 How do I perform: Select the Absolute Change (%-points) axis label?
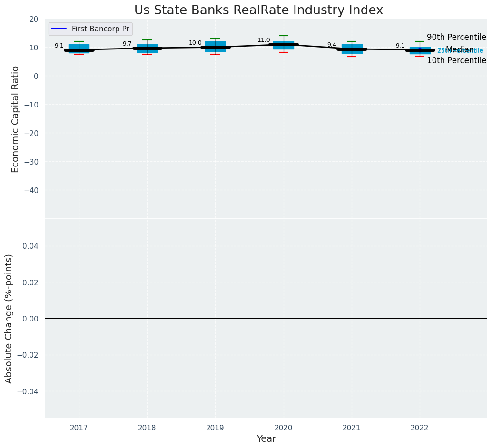[x=9, y=318]
